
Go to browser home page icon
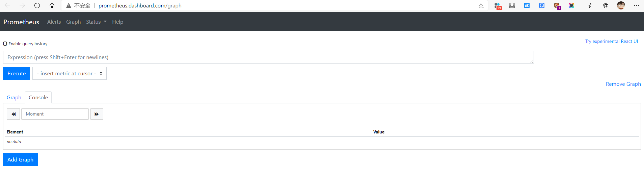(x=52, y=5)
